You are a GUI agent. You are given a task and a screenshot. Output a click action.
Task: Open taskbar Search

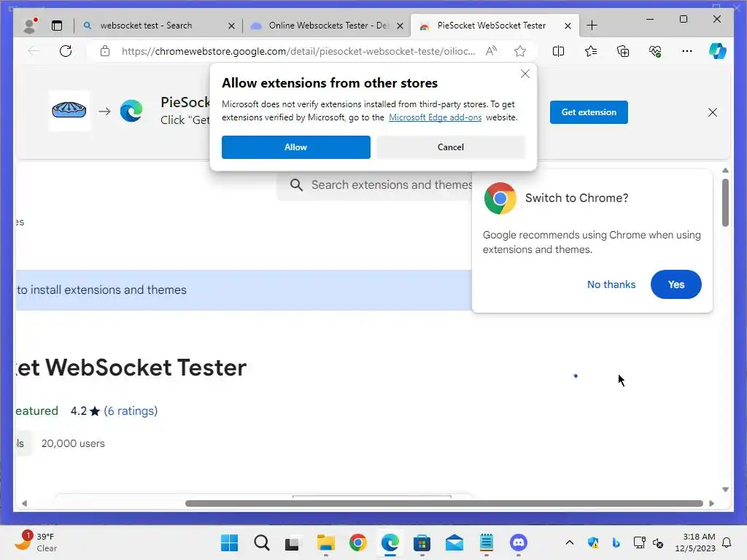[262, 542]
